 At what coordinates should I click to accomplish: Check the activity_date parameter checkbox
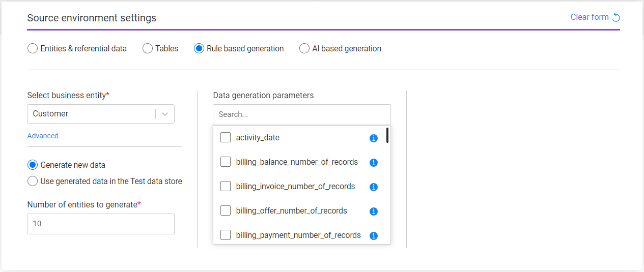pyautogui.click(x=226, y=138)
